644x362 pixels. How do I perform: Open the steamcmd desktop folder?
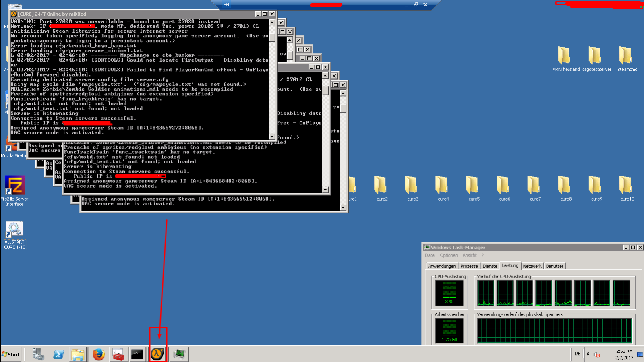coord(627,59)
